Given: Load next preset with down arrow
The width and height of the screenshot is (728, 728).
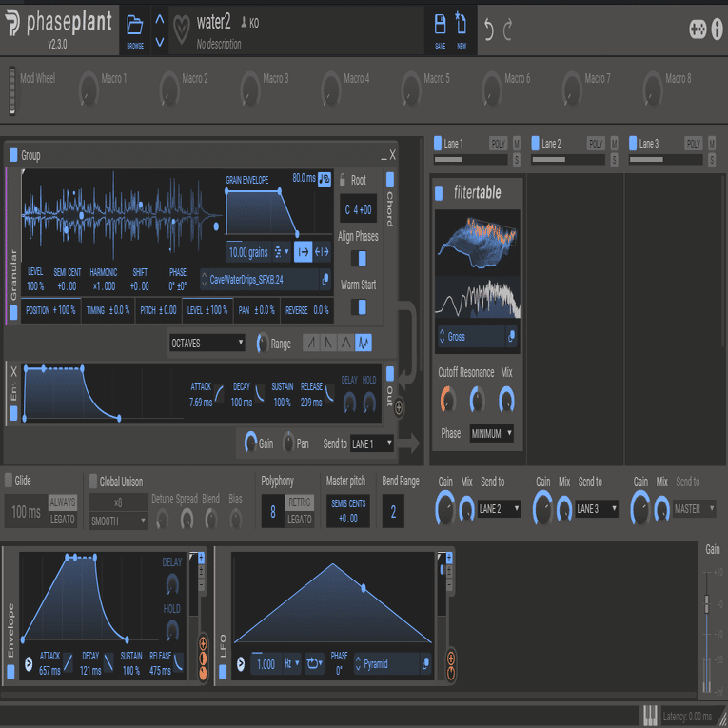Looking at the screenshot, I should point(160,42).
